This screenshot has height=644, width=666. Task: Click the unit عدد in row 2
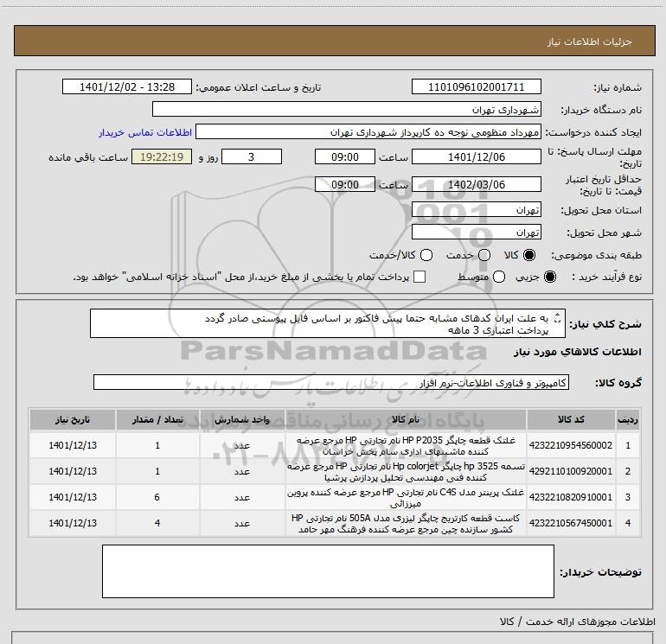(x=241, y=471)
